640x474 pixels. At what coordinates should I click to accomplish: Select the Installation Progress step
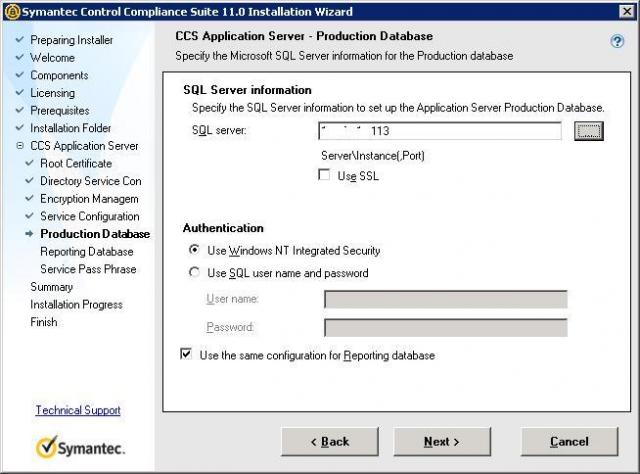(76, 305)
